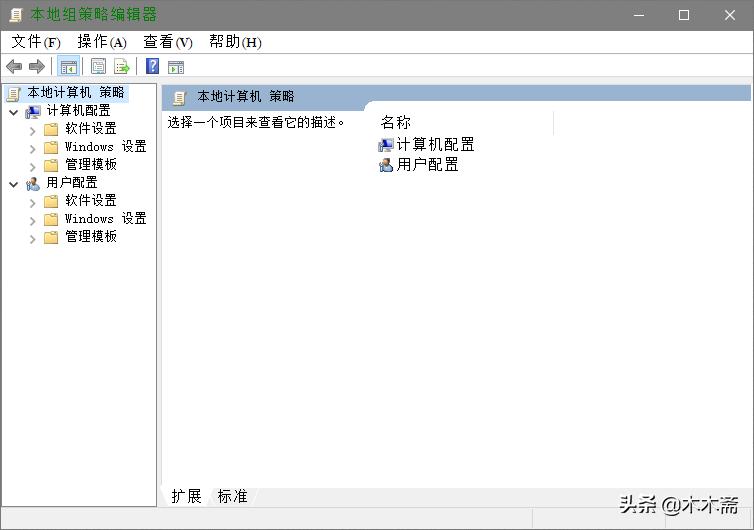This screenshot has height=530, width=754.
Task: Expand Windows 设置 under 用户配置
Action: (x=32, y=221)
